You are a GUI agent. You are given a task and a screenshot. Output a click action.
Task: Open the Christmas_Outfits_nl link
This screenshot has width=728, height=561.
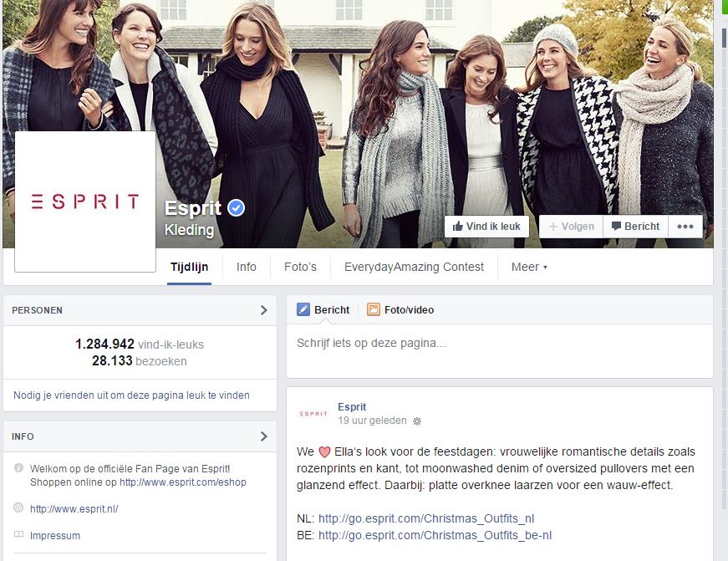[x=426, y=518]
